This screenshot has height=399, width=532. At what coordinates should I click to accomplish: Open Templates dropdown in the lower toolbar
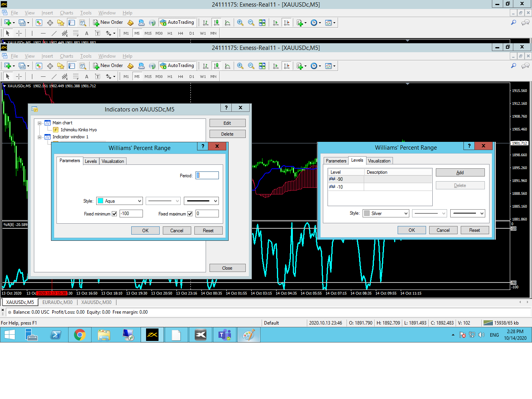[x=330, y=66]
